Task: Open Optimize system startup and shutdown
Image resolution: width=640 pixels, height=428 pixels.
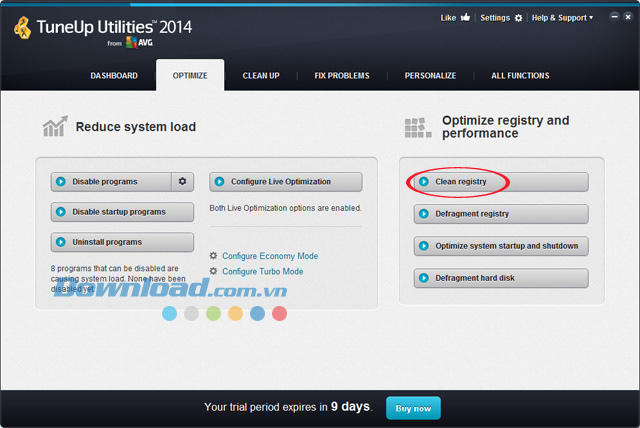Action: pos(501,246)
